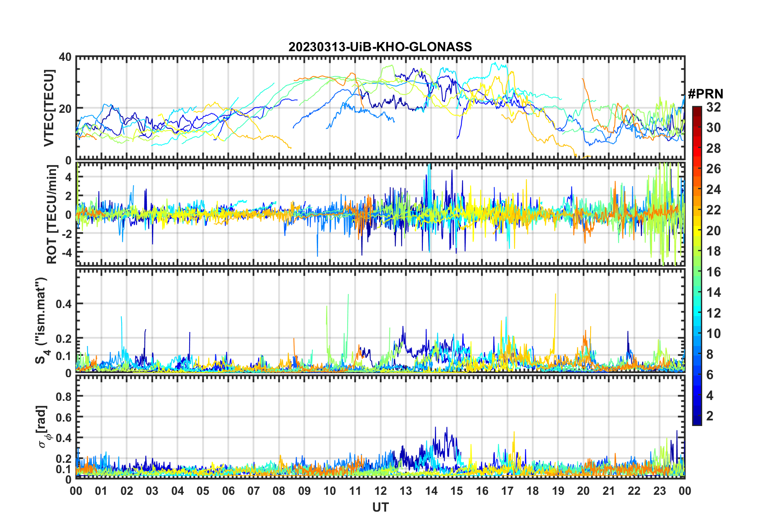Select the UT axis hour label 23
This screenshot has height=532, width=761.
(659, 491)
